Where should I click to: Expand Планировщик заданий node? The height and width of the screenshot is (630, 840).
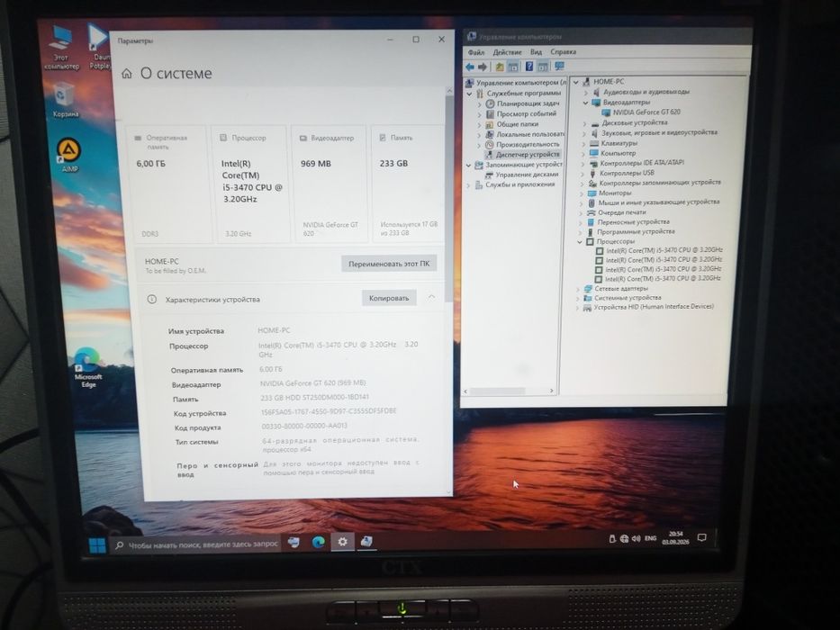(x=480, y=103)
